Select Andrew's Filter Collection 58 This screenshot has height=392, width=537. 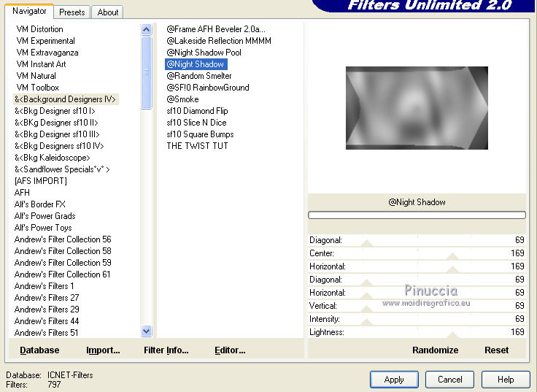click(63, 251)
